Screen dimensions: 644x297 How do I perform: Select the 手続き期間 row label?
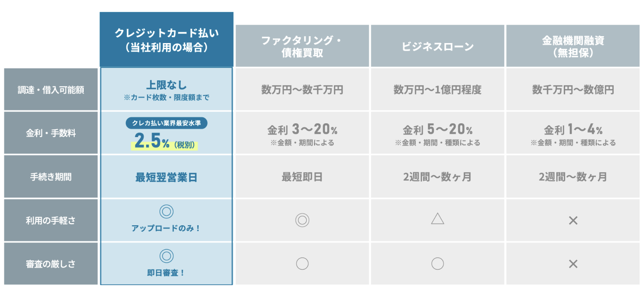tap(51, 177)
